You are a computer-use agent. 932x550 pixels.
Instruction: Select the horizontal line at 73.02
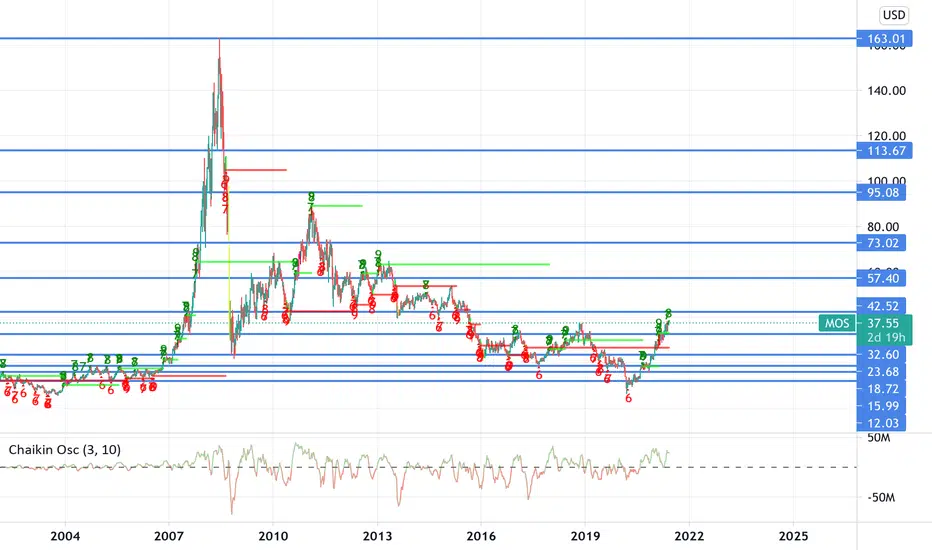pos(428,243)
